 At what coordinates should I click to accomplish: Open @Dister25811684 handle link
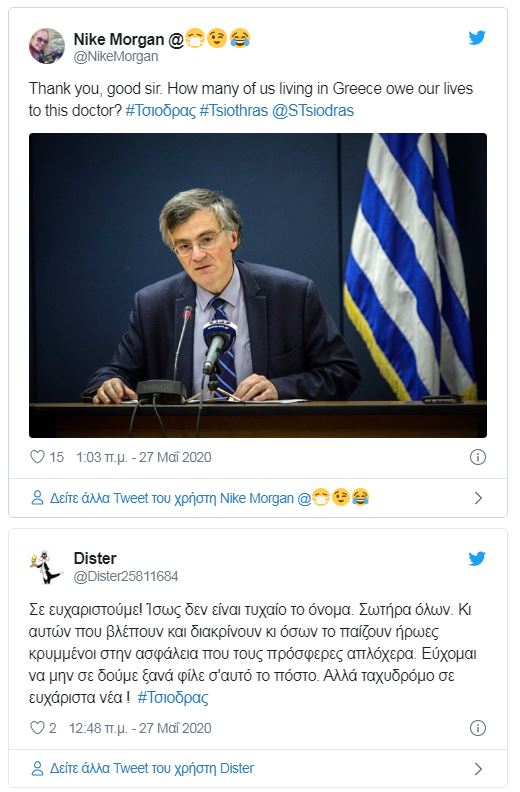click(126, 576)
